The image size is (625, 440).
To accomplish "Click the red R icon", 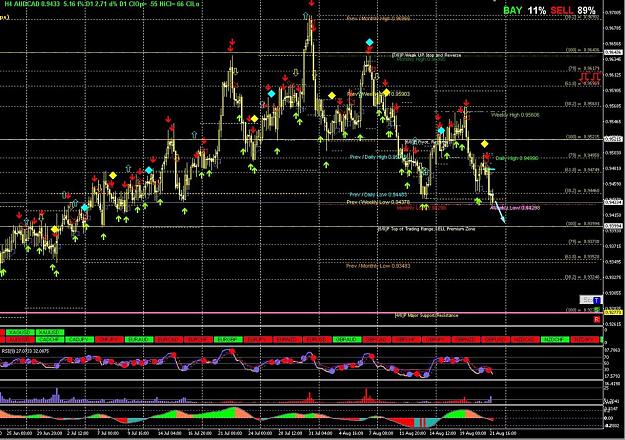I will click(597, 319).
